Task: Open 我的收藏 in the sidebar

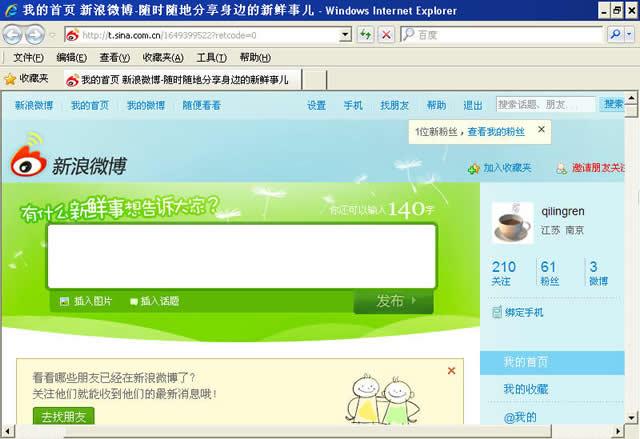Action: coord(526,389)
